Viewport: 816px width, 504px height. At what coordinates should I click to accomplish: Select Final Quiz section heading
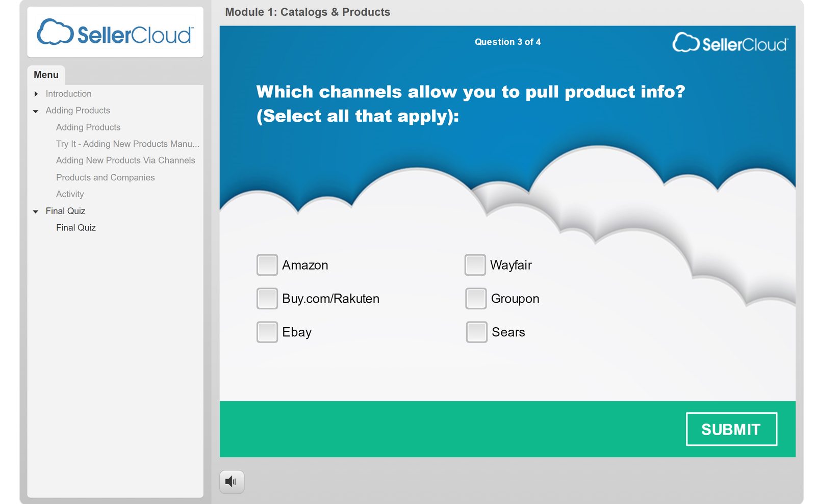(65, 211)
